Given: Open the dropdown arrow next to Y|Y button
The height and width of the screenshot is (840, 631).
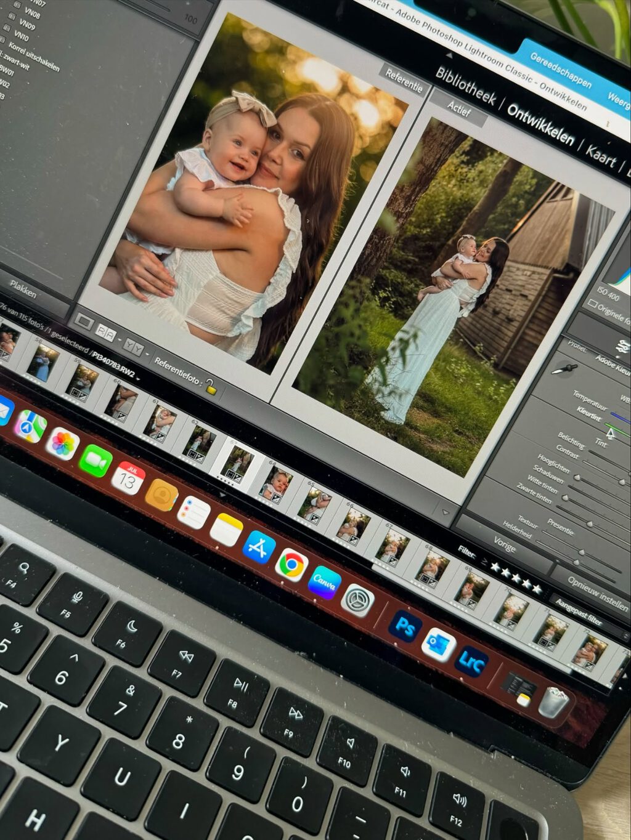Looking at the screenshot, I should [x=147, y=353].
